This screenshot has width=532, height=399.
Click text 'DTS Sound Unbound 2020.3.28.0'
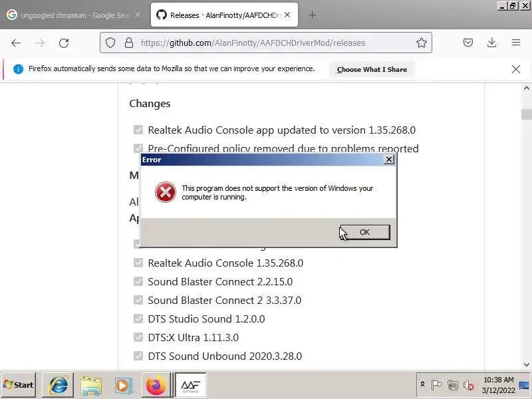tap(225, 356)
